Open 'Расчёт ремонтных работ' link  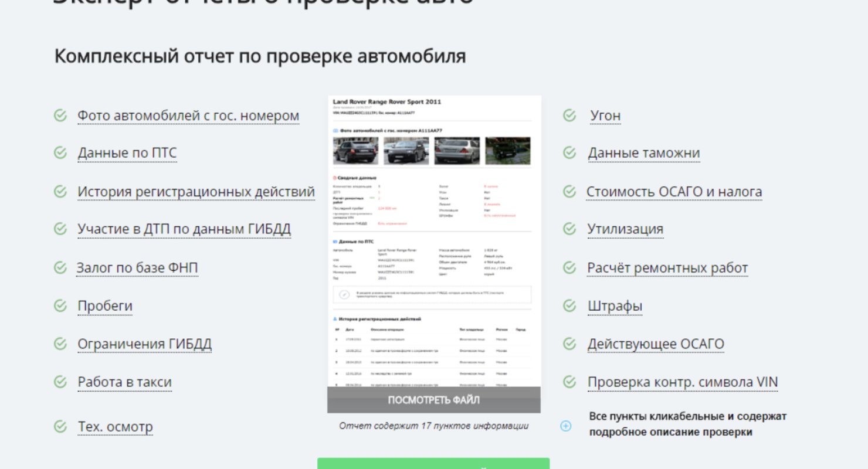668,268
